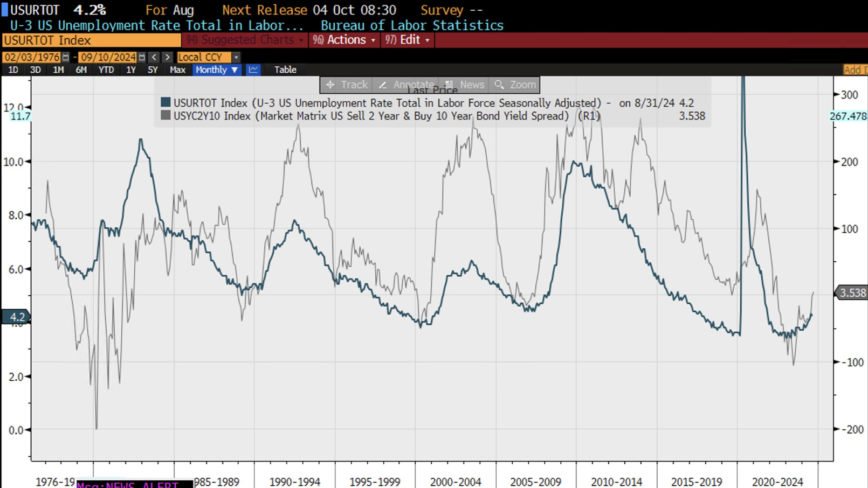Open start date calendar picker icon
This screenshot has width=868, height=488.
[x=66, y=57]
